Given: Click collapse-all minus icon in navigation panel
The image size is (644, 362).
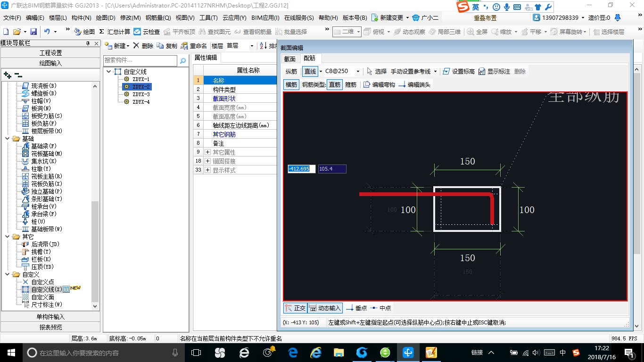Looking at the screenshot, I should (x=18, y=74).
